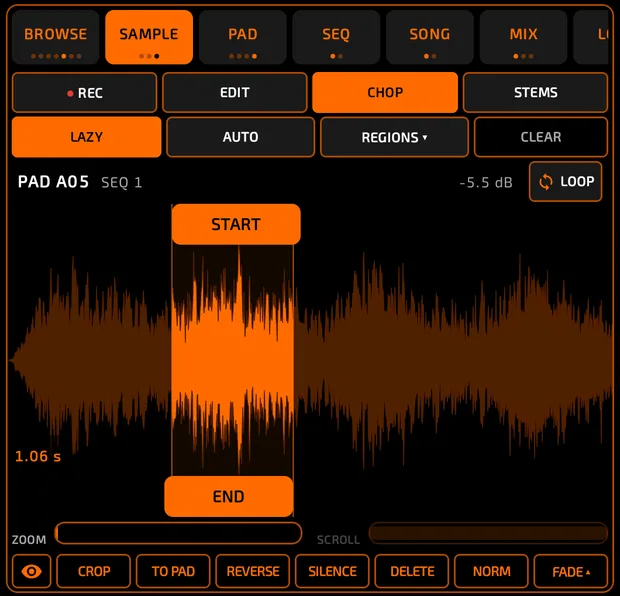620x596 pixels.
Task: Open the STEMS mode
Action: pyautogui.click(x=535, y=93)
